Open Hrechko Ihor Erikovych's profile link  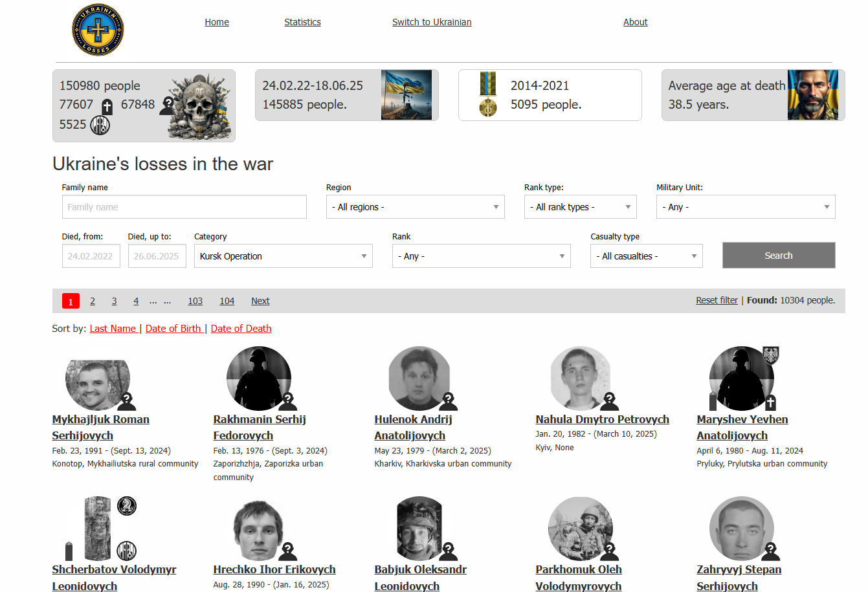(274, 569)
